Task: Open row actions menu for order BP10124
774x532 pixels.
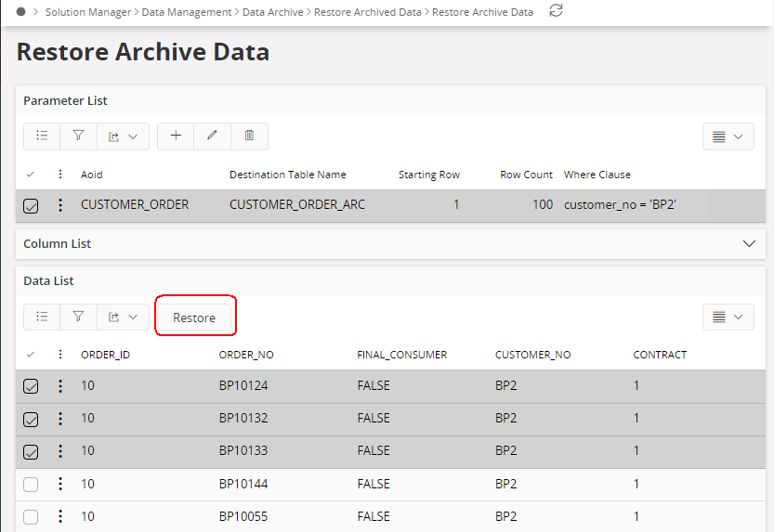Action: click(x=60, y=386)
